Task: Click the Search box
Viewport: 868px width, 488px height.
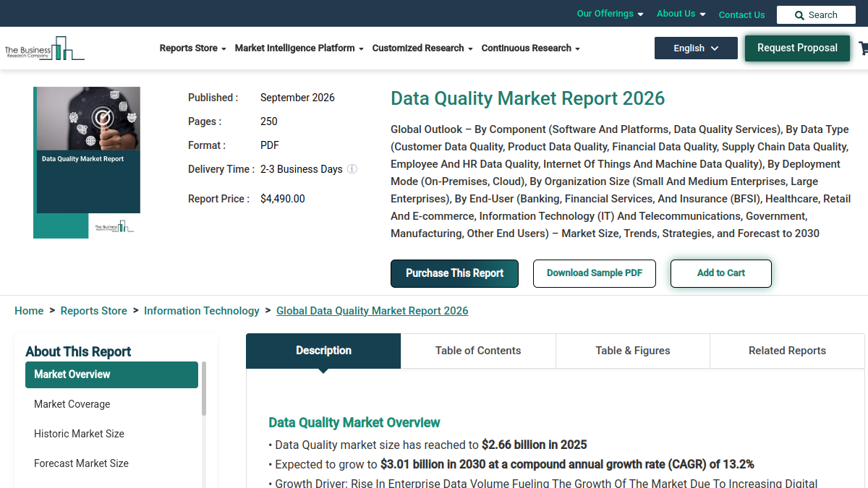Action: 816,15
